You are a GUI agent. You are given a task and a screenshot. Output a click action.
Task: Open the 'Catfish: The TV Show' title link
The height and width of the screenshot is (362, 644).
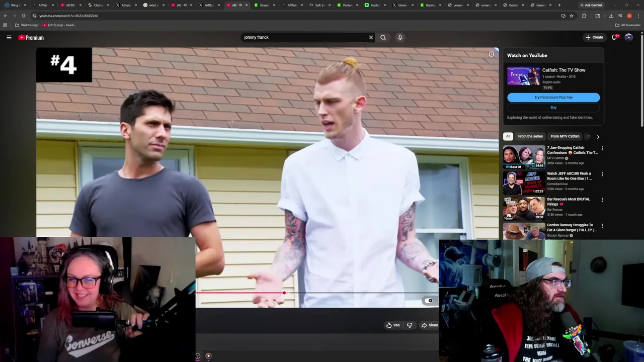[563, 70]
